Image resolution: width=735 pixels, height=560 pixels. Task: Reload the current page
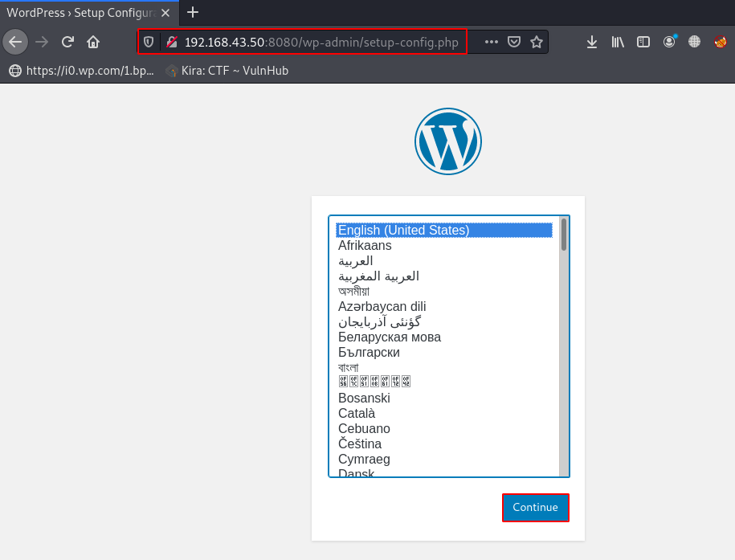(x=68, y=43)
